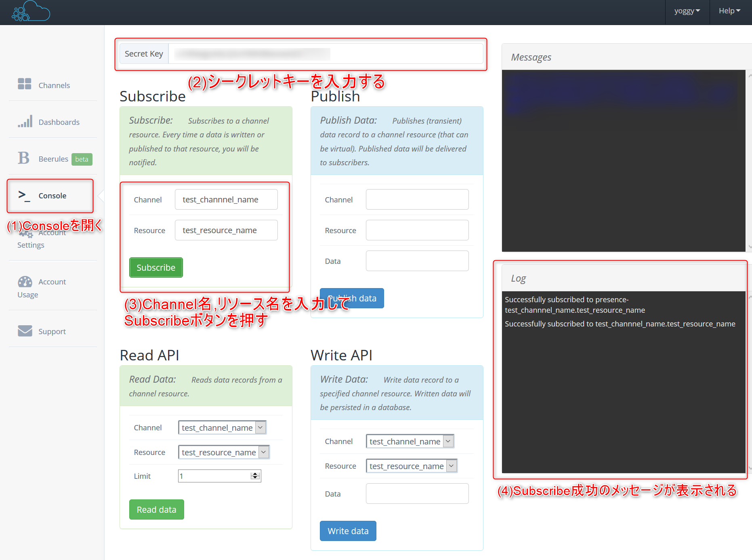Screen dimensions: 752x560
Task: Open the yoggy user menu
Action: click(687, 11)
